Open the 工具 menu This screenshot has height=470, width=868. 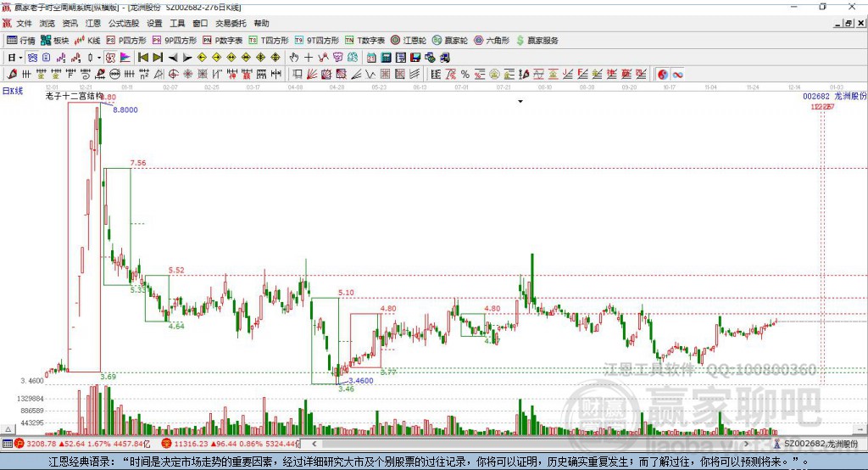coord(177,23)
